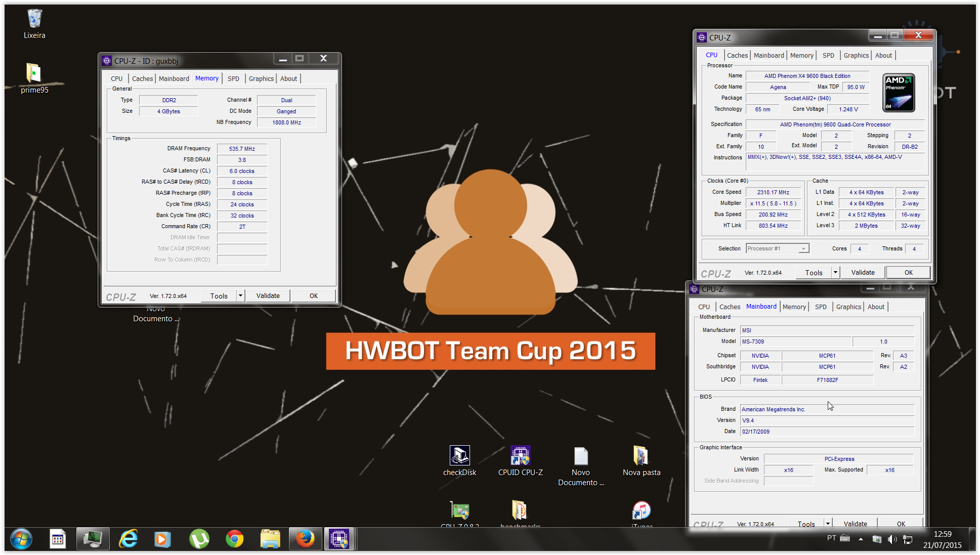The height and width of the screenshot is (555, 980).
Task: Open the Tools dropdown arrow in guxbbj window
Action: click(x=241, y=295)
